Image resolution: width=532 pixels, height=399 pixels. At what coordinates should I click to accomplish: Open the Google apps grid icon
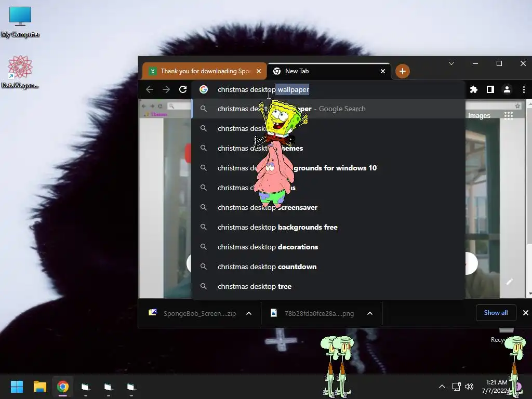pyautogui.click(x=508, y=115)
